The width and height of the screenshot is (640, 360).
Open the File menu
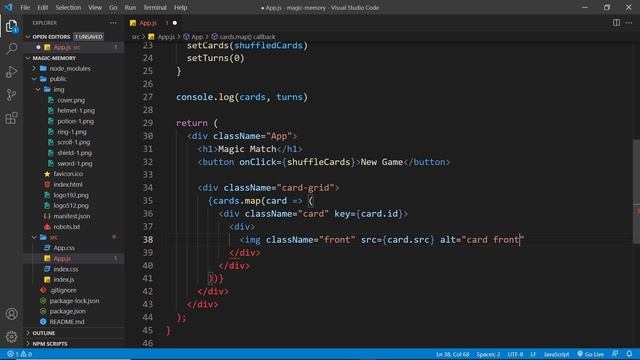[x=25, y=7]
